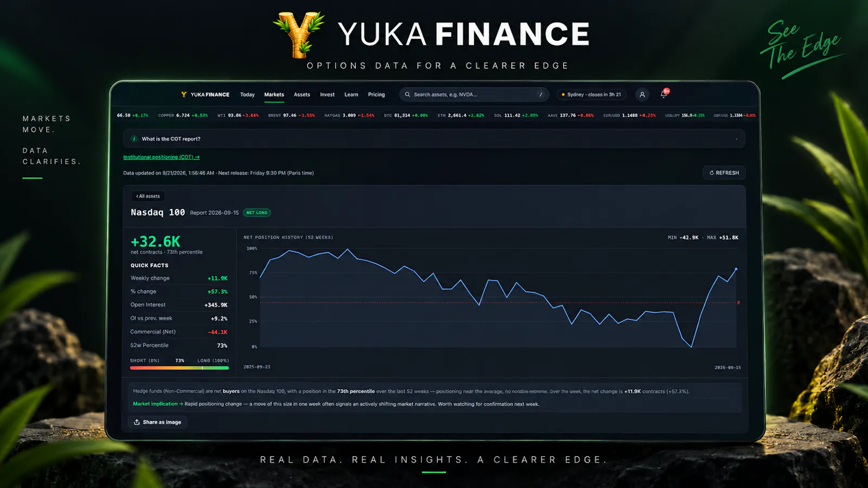Viewport: 868px width, 488px height.
Task: Click the info icon beside COT question
Action: point(134,139)
